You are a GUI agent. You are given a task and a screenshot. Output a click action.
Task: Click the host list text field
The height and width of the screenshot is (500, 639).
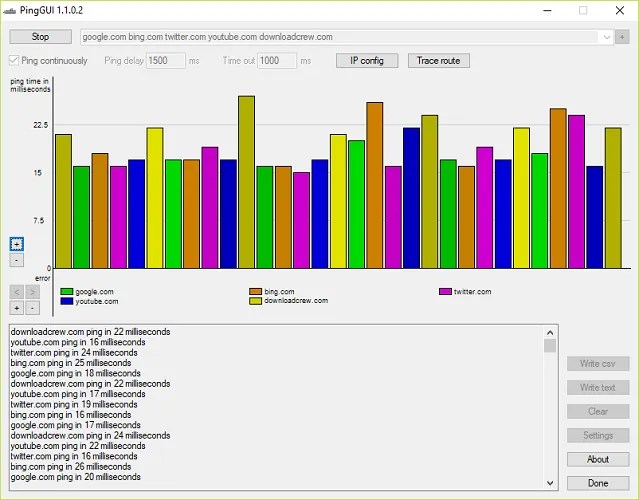(339, 37)
